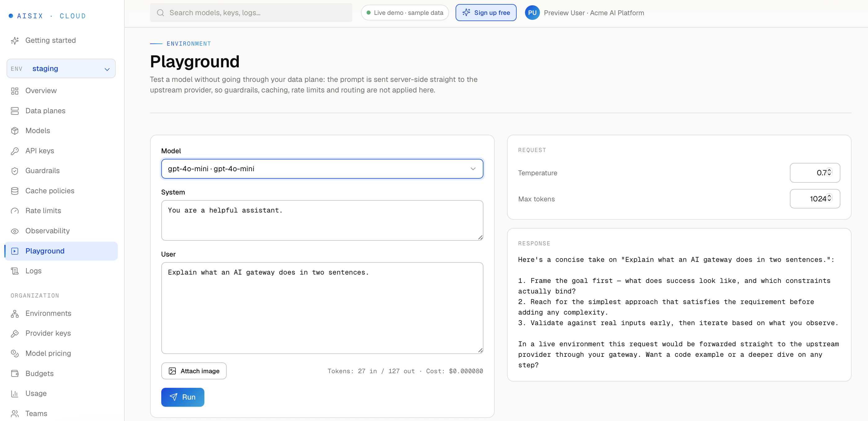This screenshot has width=868, height=421.
Task: Click the Provider keys icon
Action: [x=15, y=334]
